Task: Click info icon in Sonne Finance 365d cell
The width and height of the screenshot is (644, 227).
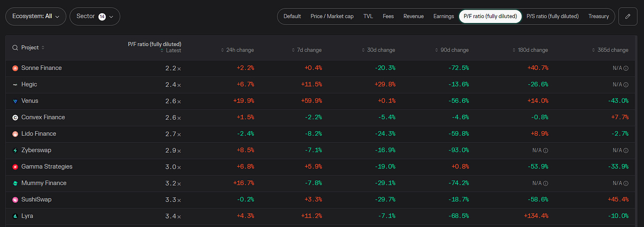Action: click(x=626, y=68)
